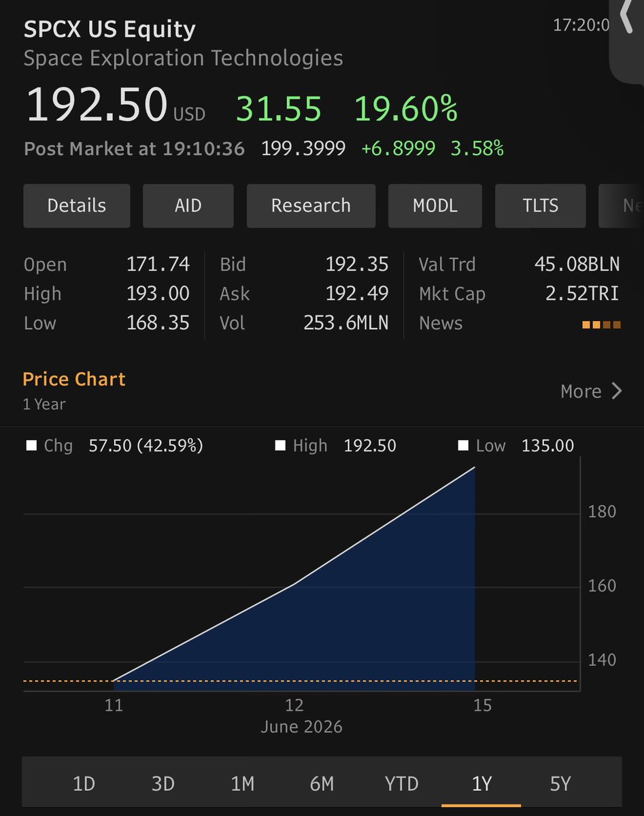Click the price change 31.55
Viewport: 644px width, 816px height.
[x=279, y=109]
